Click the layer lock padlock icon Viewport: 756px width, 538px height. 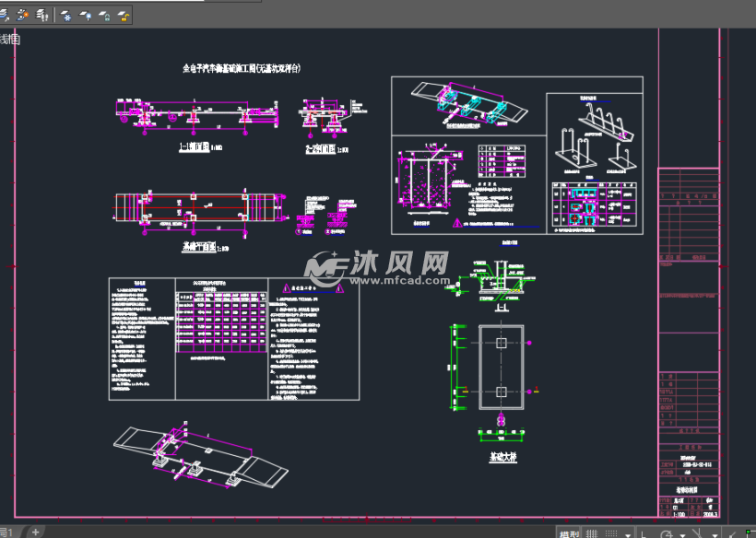pyautogui.click(x=104, y=15)
